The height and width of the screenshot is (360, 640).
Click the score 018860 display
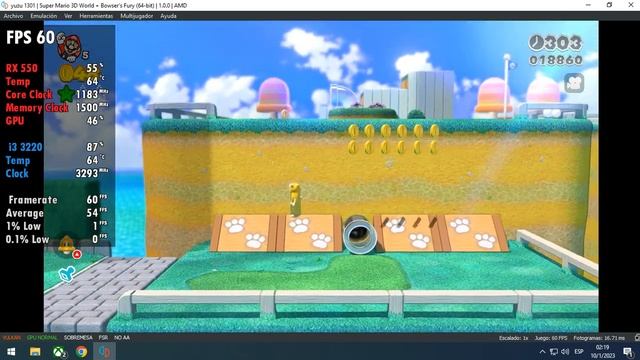pos(556,60)
